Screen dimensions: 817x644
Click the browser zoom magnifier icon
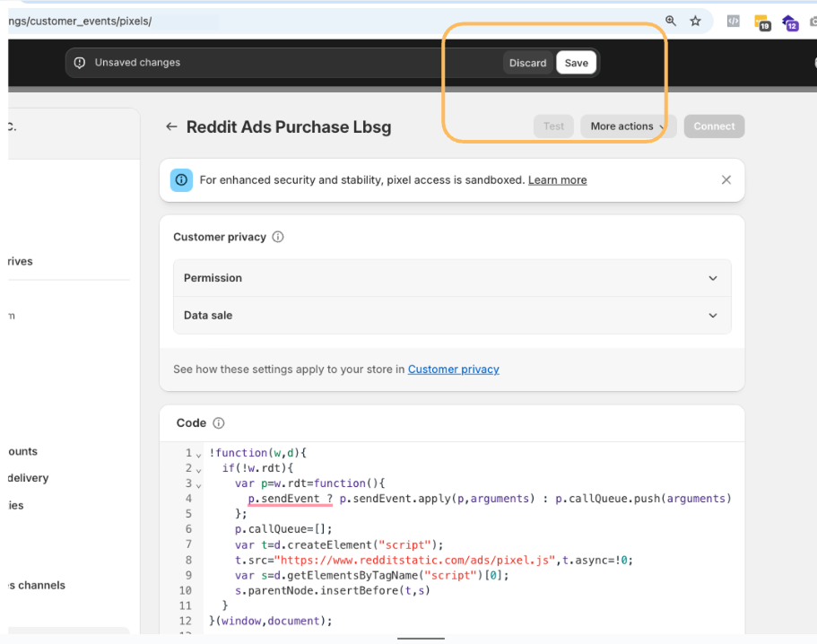(671, 21)
